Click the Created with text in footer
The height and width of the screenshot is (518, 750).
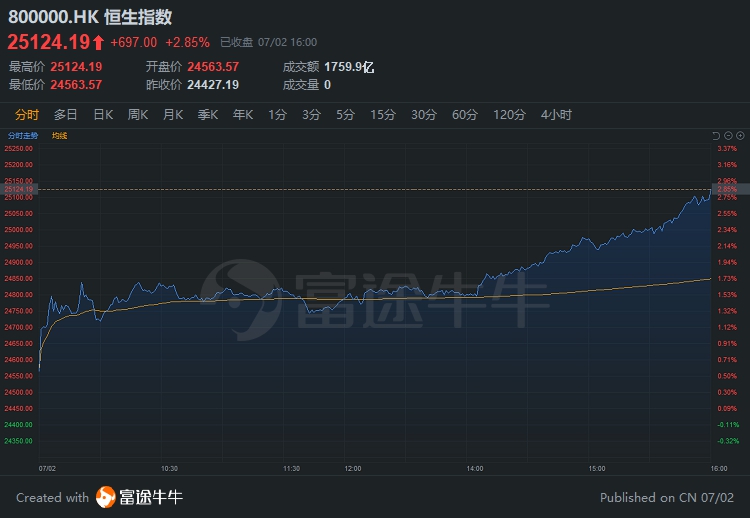pyautogui.click(x=53, y=497)
